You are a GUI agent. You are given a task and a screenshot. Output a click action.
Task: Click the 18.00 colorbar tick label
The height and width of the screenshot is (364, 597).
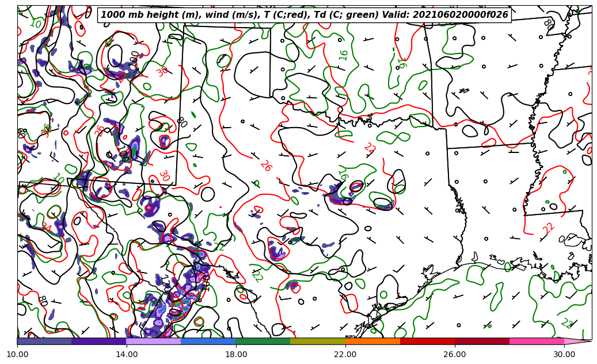235,354
